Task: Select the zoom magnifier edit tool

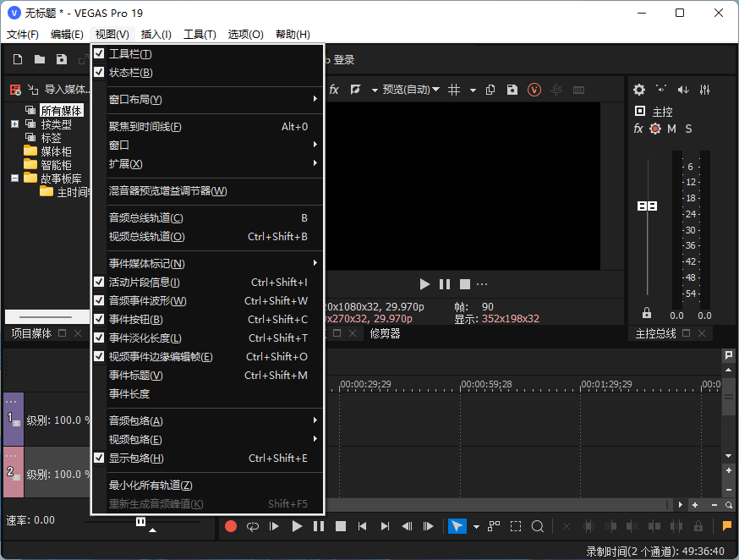Action: click(x=537, y=526)
